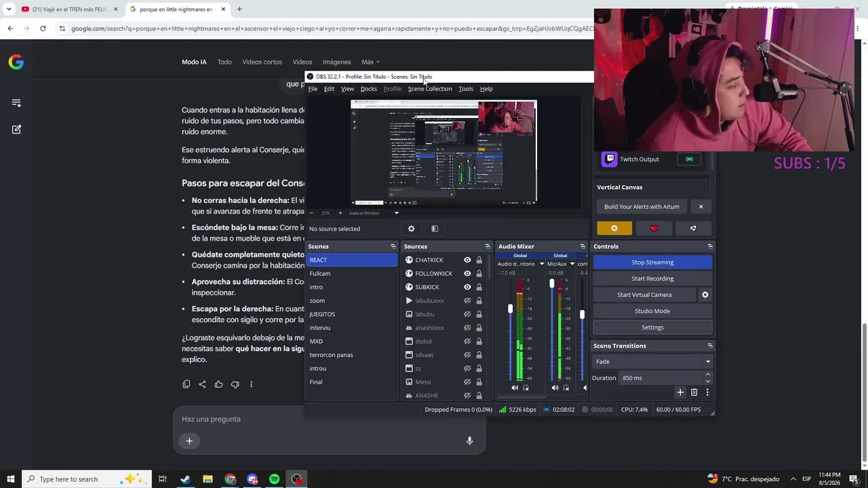Screen dimensions: 868x488
Task: Undock the Sources panel
Action: click(488, 247)
